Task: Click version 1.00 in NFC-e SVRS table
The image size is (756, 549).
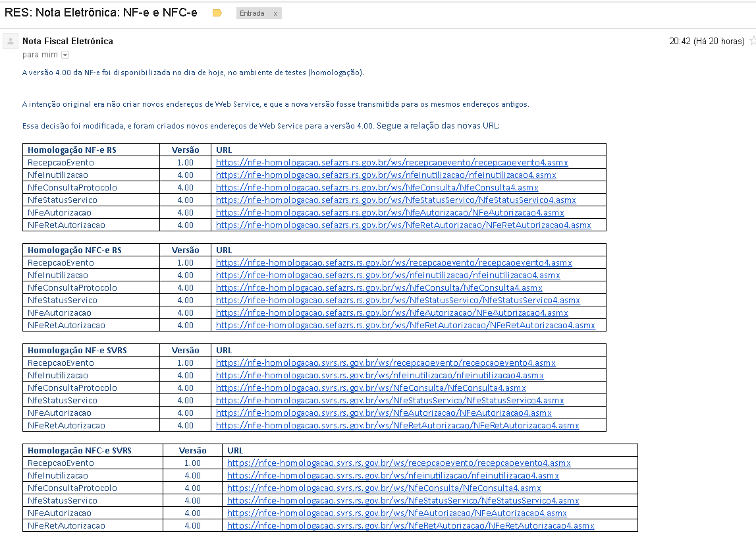Action: pos(192,463)
